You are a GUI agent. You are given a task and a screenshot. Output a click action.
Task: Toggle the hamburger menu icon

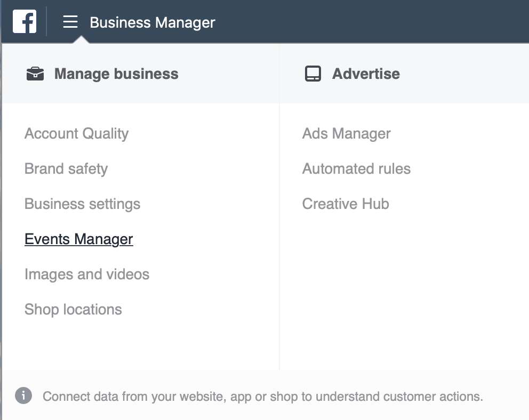click(70, 22)
